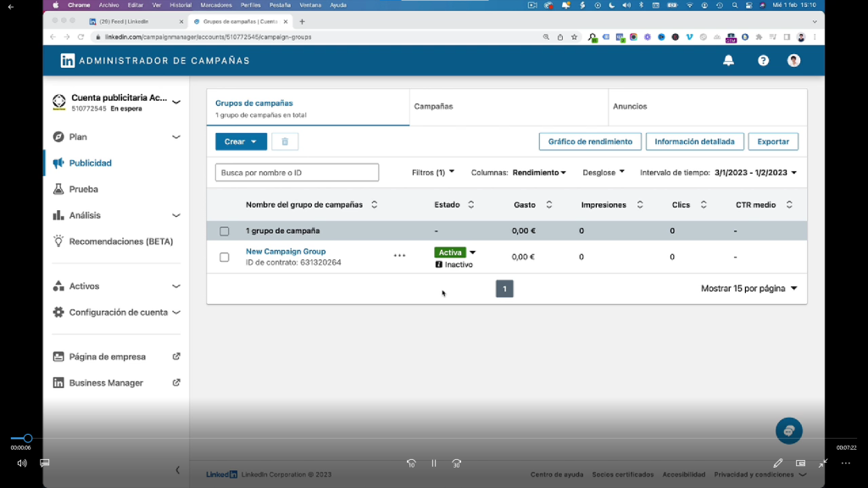Rewind the video ten seconds
This screenshot has width=868, height=488.
411,463
